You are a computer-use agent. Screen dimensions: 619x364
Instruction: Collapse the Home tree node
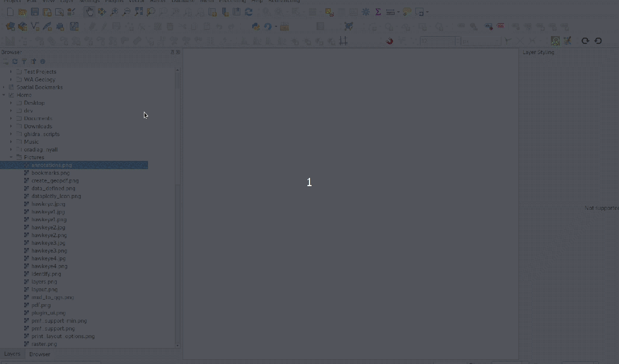point(4,95)
